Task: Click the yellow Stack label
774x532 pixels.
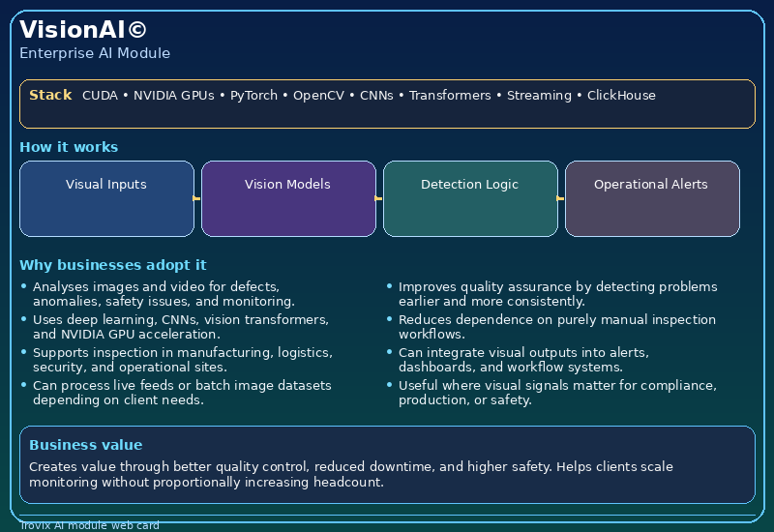Action: click(50, 95)
